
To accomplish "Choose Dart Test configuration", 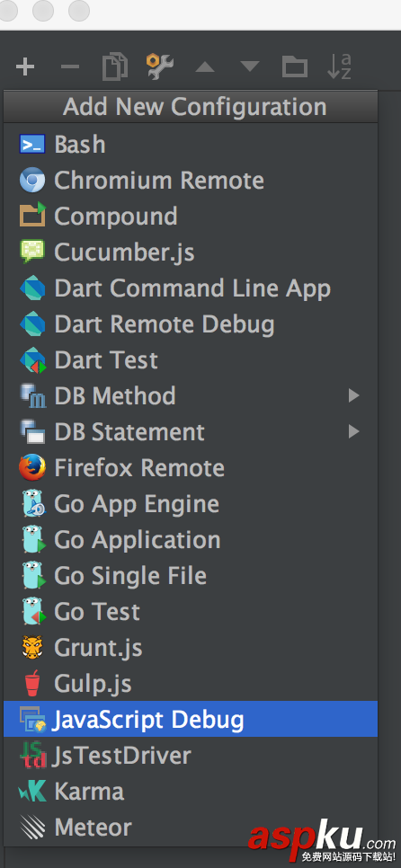I will tap(191, 360).
